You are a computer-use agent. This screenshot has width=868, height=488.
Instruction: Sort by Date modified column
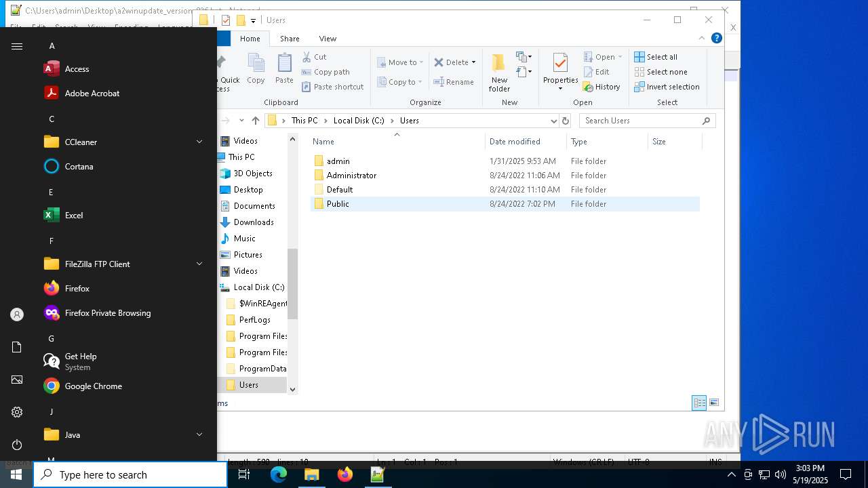tap(526, 142)
